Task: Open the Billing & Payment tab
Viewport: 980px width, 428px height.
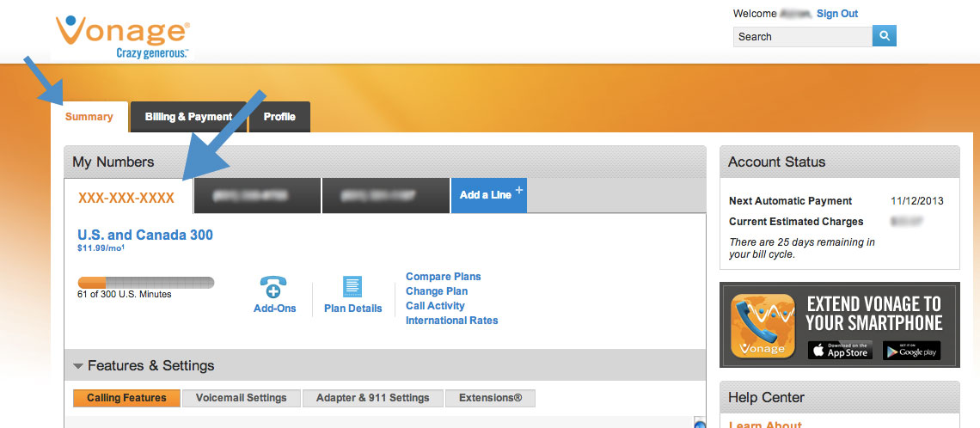Action: click(x=188, y=117)
